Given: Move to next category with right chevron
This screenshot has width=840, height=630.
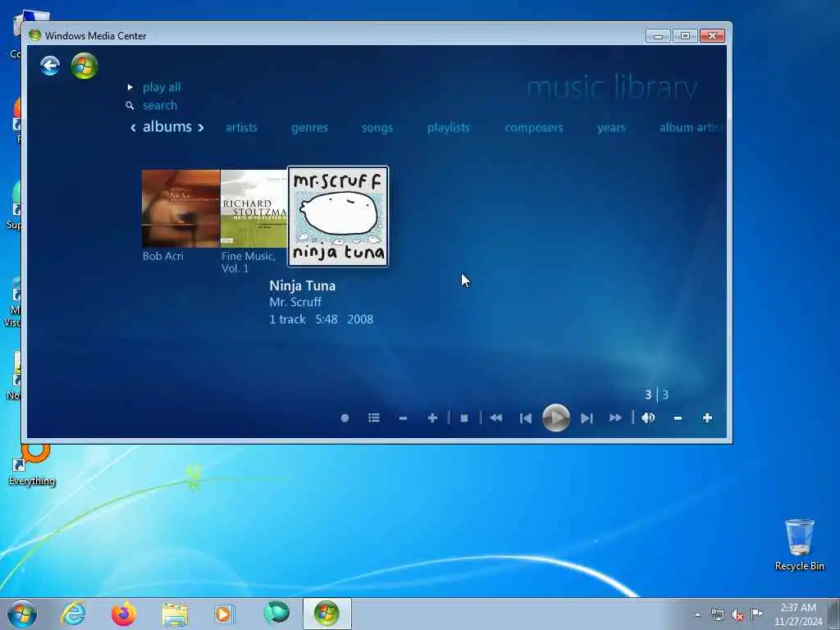Looking at the screenshot, I should [201, 127].
